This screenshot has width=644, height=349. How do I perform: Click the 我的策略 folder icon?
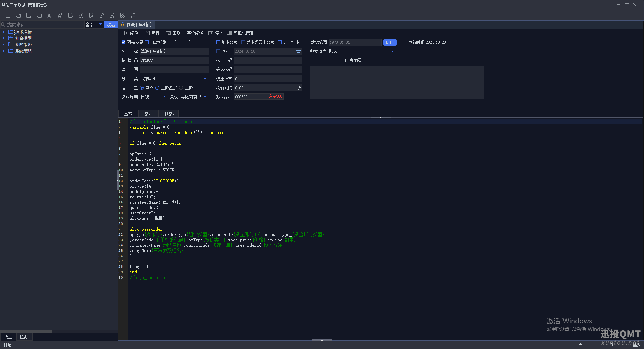11,44
